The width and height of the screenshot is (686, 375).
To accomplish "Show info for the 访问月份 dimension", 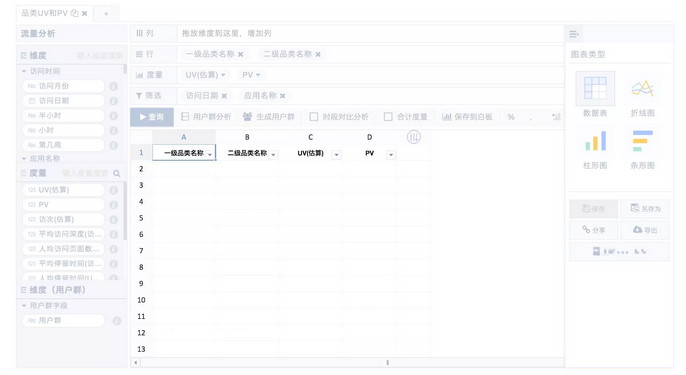I will click(114, 86).
